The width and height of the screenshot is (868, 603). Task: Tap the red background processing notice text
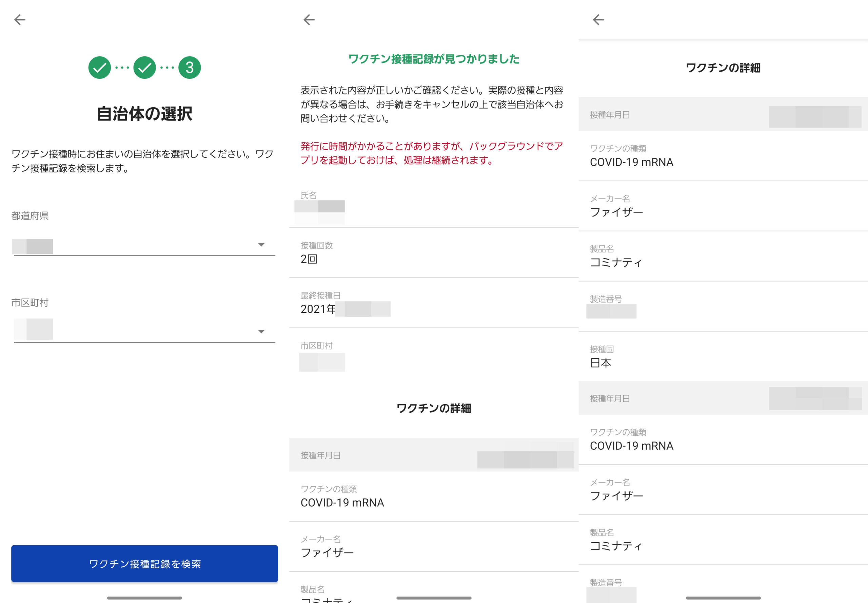pos(432,153)
